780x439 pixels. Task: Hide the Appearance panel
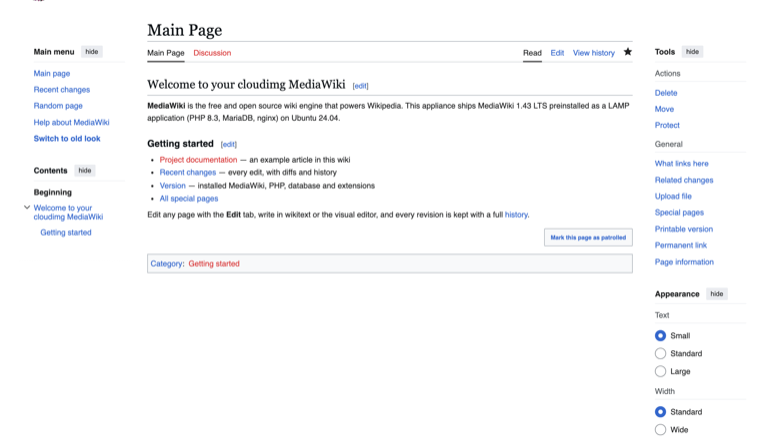coord(716,294)
